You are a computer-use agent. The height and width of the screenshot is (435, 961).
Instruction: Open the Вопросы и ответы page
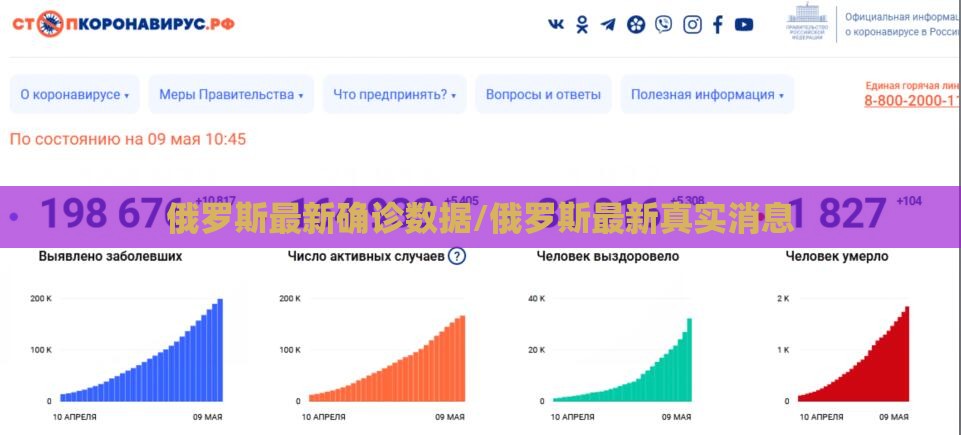[543, 94]
